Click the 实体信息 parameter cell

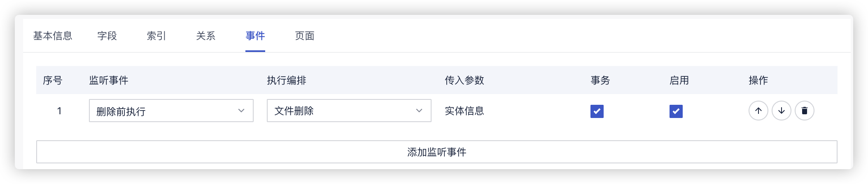pyautogui.click(x=464, y=111)
